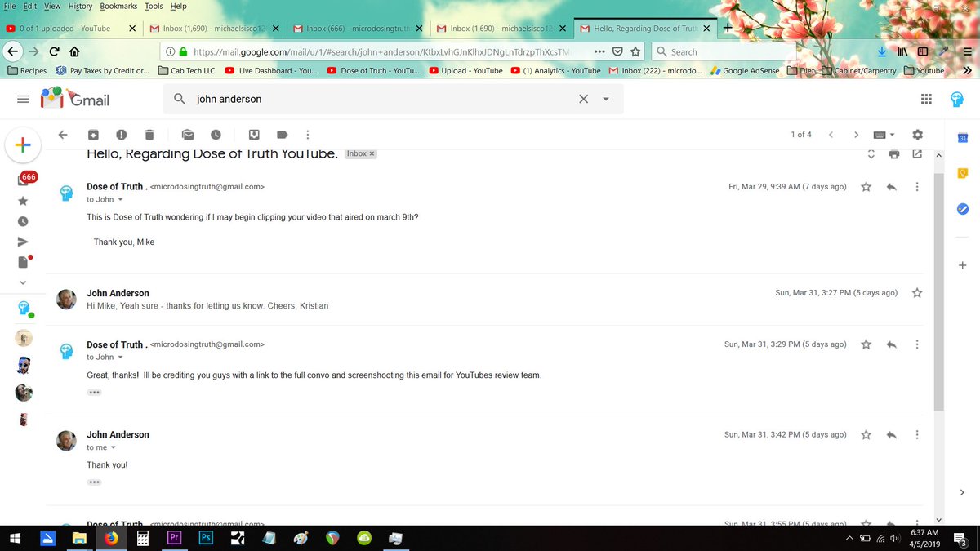The width and height of the screenshot is (980, 551).
Task: Delete this conversation with trash icon
Action: click(x=149, y=134)
